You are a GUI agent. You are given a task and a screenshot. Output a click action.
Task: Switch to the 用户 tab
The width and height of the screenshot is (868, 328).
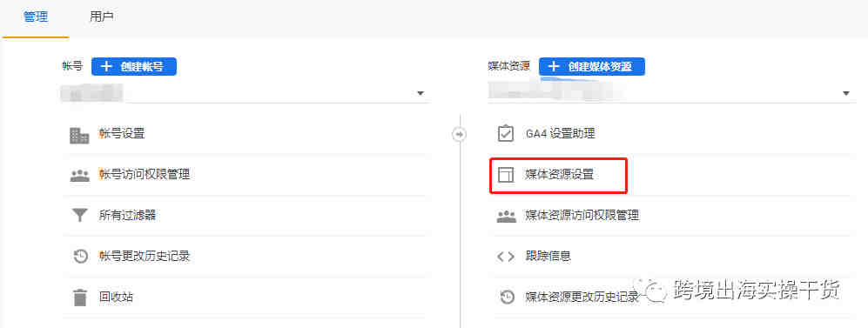(101, 17)
